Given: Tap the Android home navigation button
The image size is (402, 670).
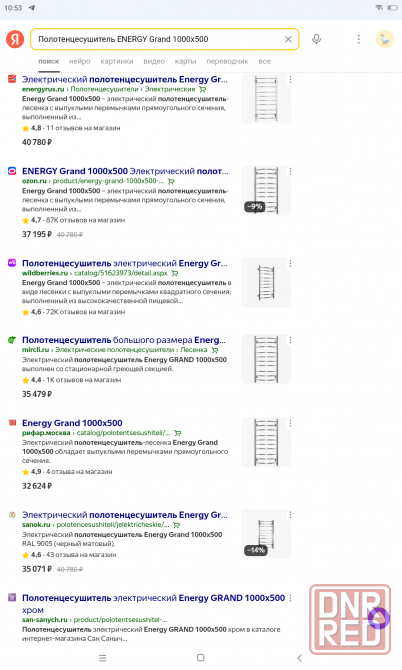Looking at the screenshot, I should tap(200, 658).
